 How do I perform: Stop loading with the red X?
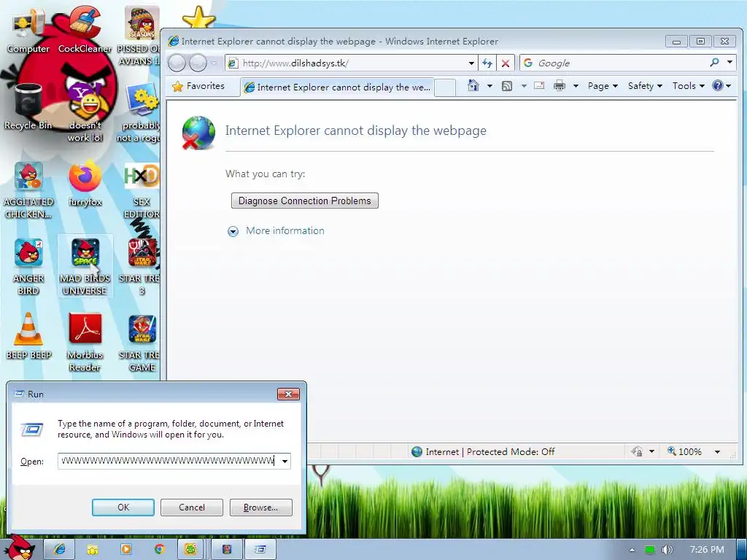pos(506,63)
